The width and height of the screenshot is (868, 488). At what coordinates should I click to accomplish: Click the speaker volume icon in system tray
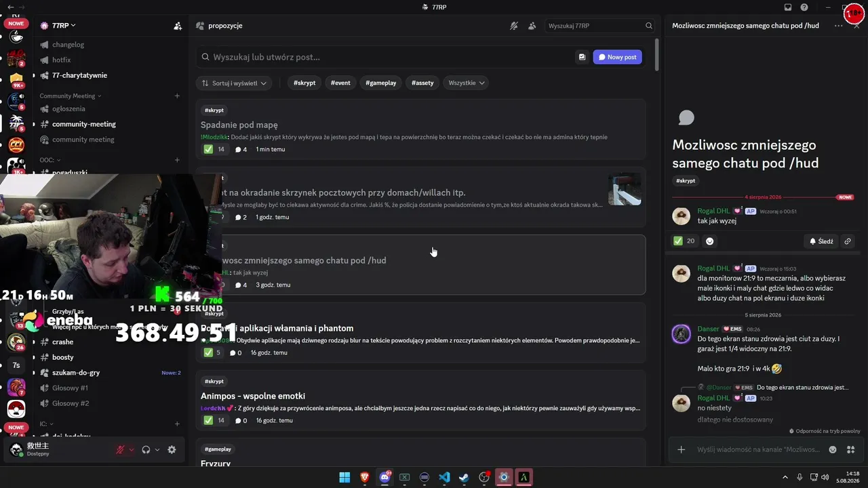click(x=825, y=477)
